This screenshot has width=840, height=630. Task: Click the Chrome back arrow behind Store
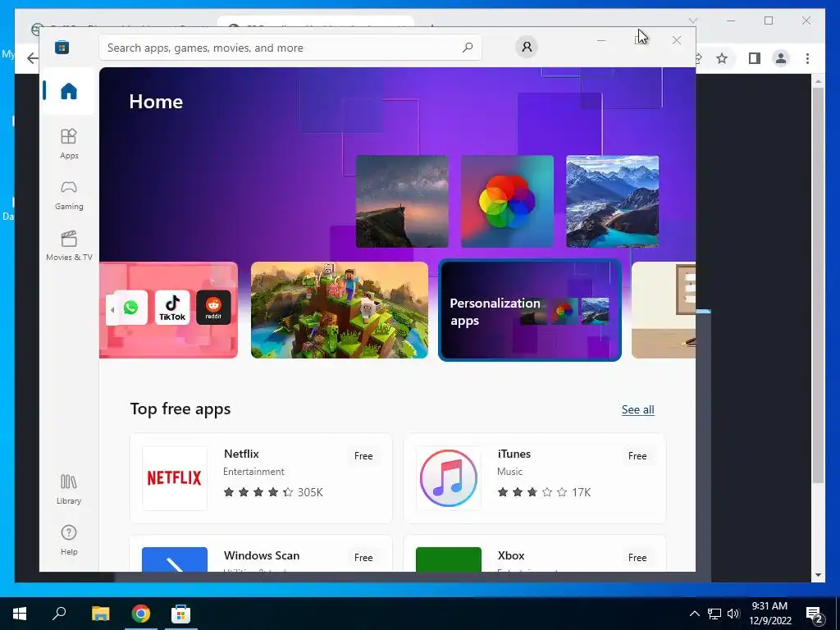(33, 58)
